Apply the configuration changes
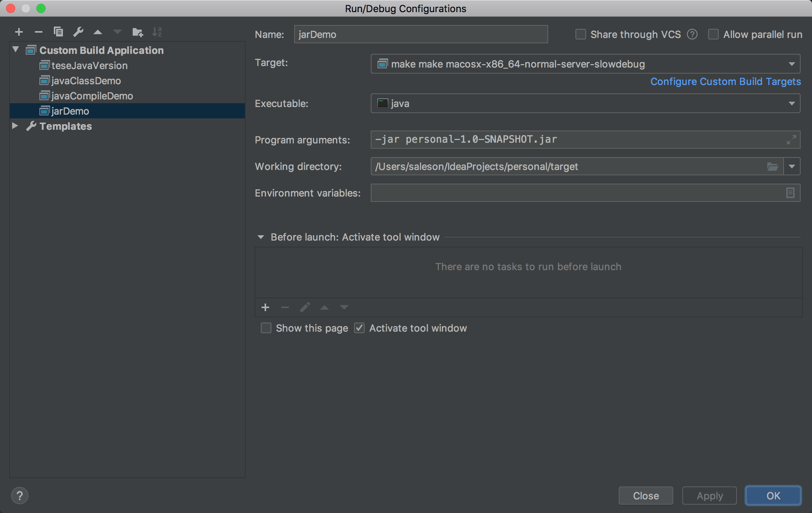The width and height of the screenshot is (812, 513). click(x=709, y=496)
